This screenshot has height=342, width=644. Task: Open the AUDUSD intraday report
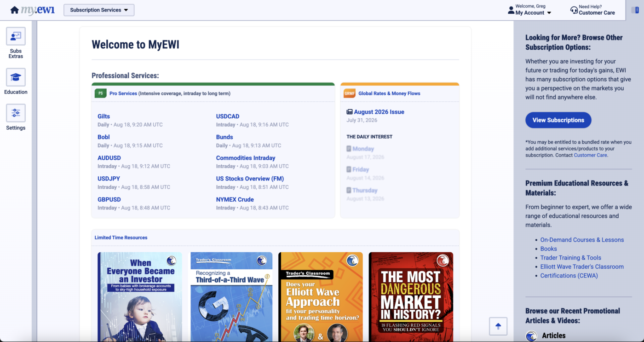(109, 158)
